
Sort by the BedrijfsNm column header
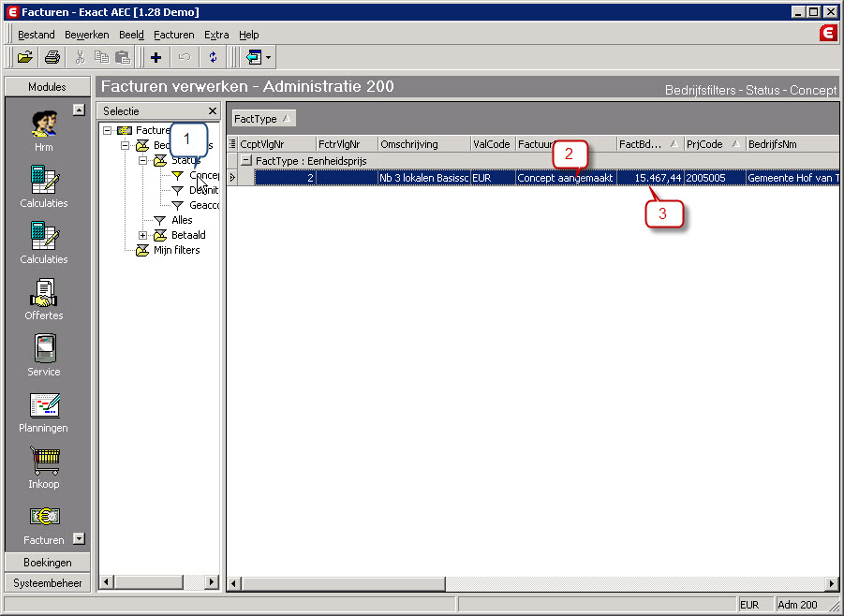792,144
